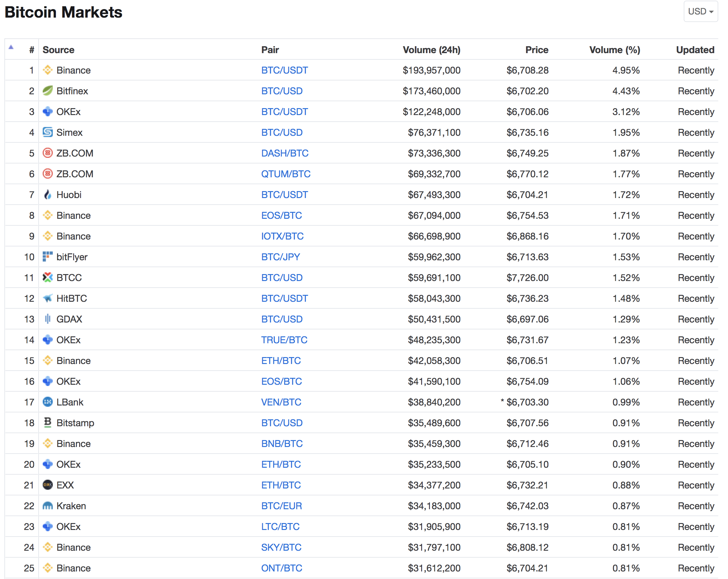Open the ONT/BTC pair link
The width and height of the screenshot is (728, 579).
pyautogui.click(x=282, y=568)
